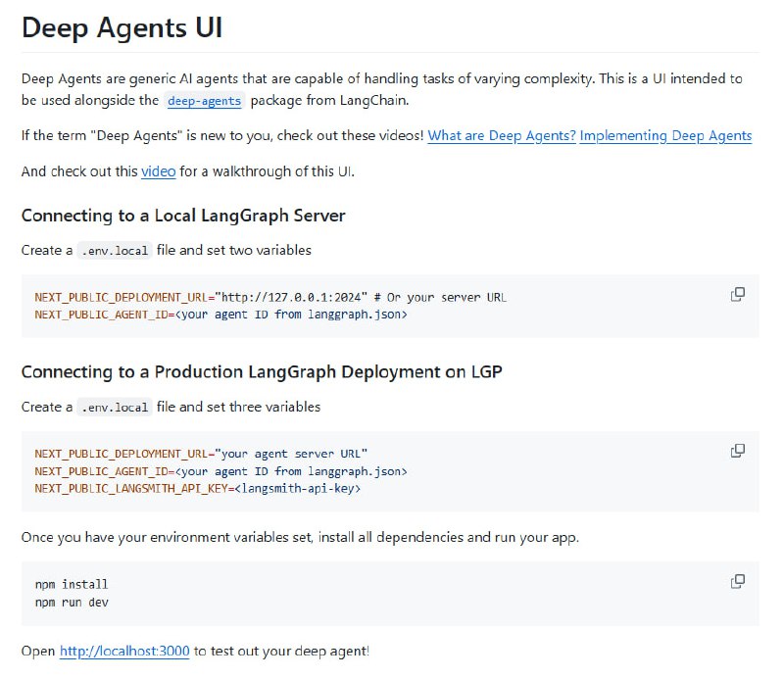
Task: Open the UI walkthrough video link
Action: click(x=157, y=171)
